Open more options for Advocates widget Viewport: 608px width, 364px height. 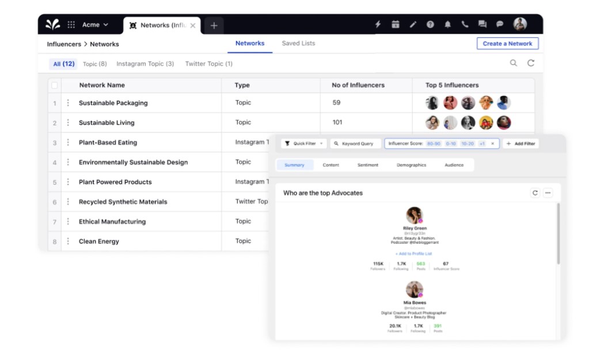(548, 193)
